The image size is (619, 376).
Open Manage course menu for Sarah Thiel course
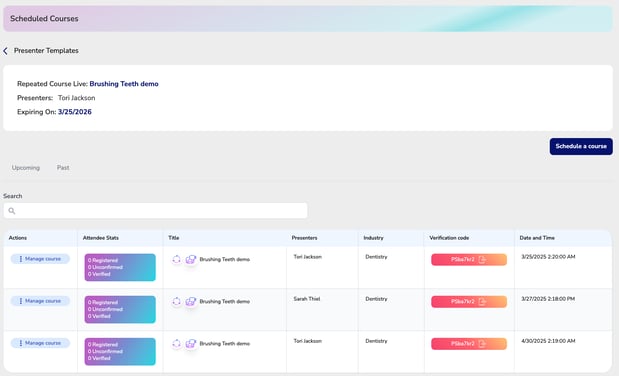coord(40,301)
